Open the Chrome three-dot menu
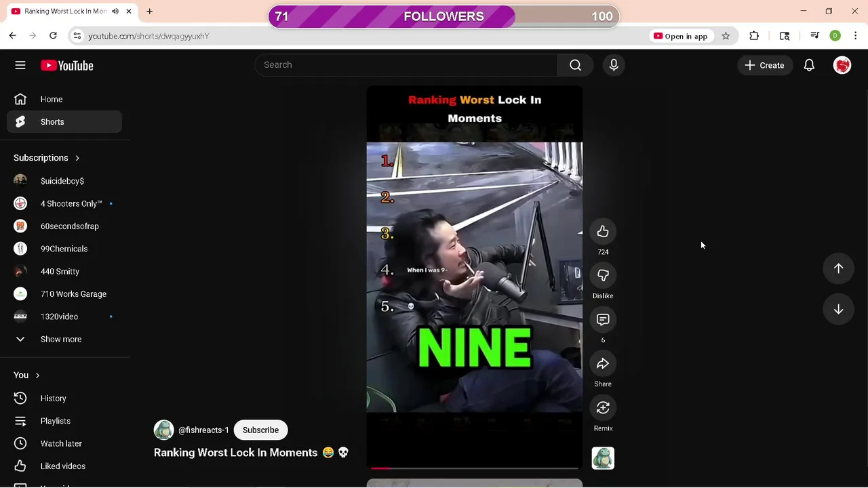This screenshot has height=488, width=868. [x=856, y=36]
